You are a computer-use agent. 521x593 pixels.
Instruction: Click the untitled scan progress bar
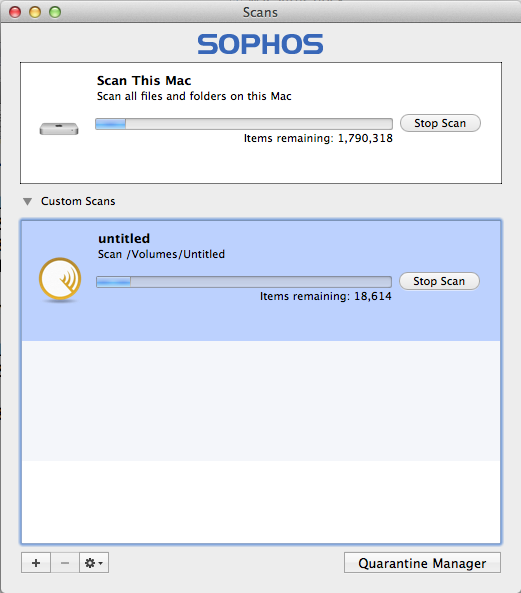(x=244, y=282)
